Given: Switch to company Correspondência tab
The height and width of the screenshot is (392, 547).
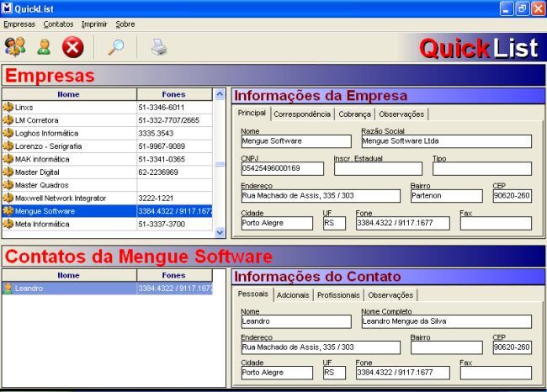Looking at the screenshot, I should pos(302,114).
